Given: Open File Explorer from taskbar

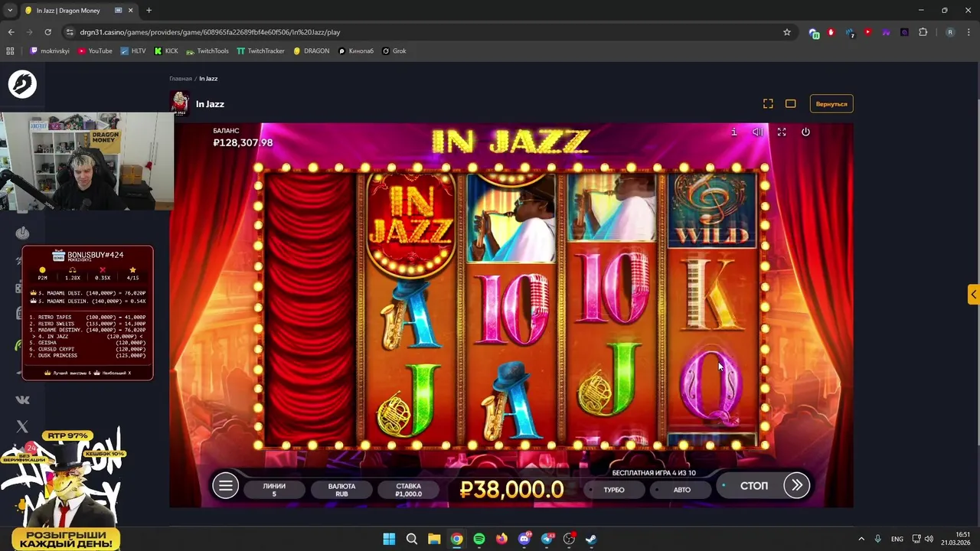Looking at the screenshot, I should [434, 539].
